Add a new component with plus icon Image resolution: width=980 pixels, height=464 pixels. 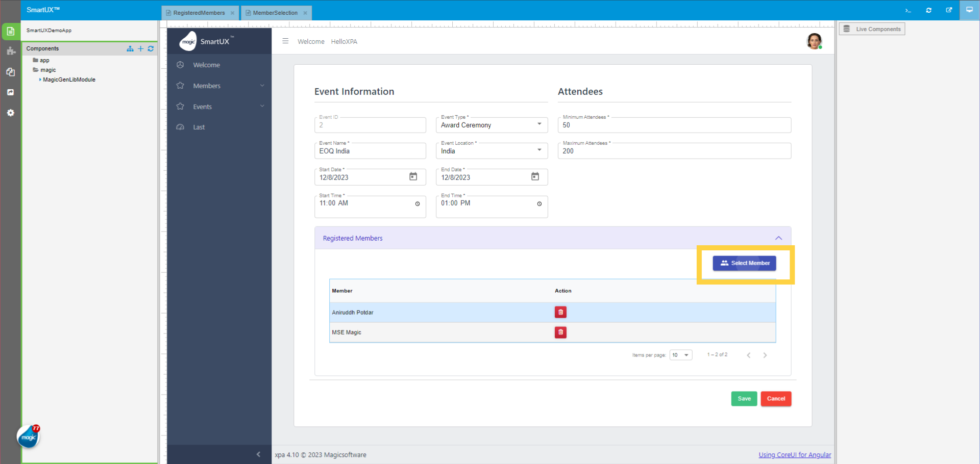tap(141, 48)
